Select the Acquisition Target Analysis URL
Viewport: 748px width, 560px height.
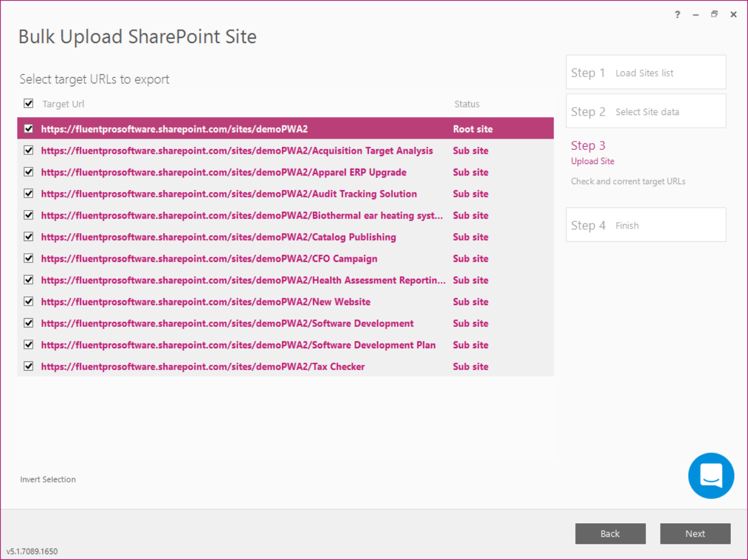pyautogui.click(x=237, y=151)
